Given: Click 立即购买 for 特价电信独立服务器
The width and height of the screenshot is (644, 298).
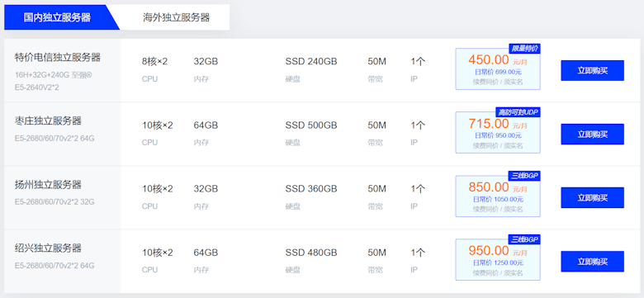Looking at the screenshot, I should [x=592, y=71].
